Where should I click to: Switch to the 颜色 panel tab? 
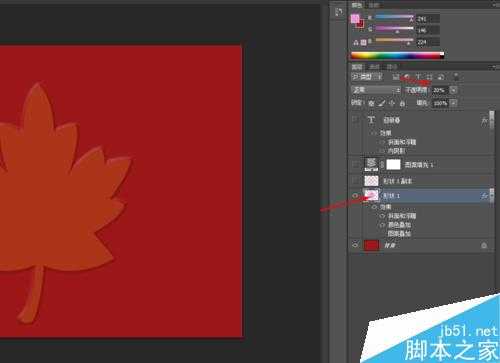[x=357, y=5]
